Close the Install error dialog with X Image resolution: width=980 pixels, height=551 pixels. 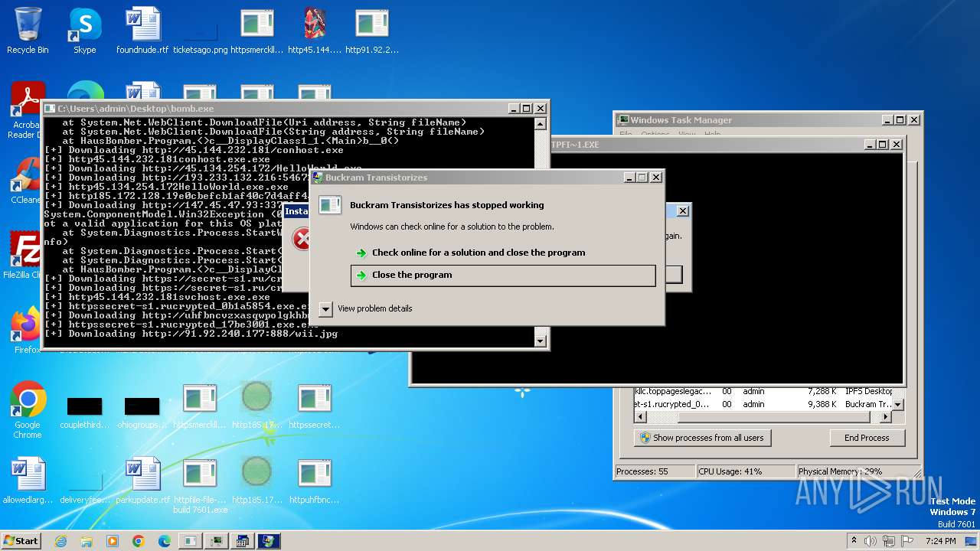[x=683, y=210]
